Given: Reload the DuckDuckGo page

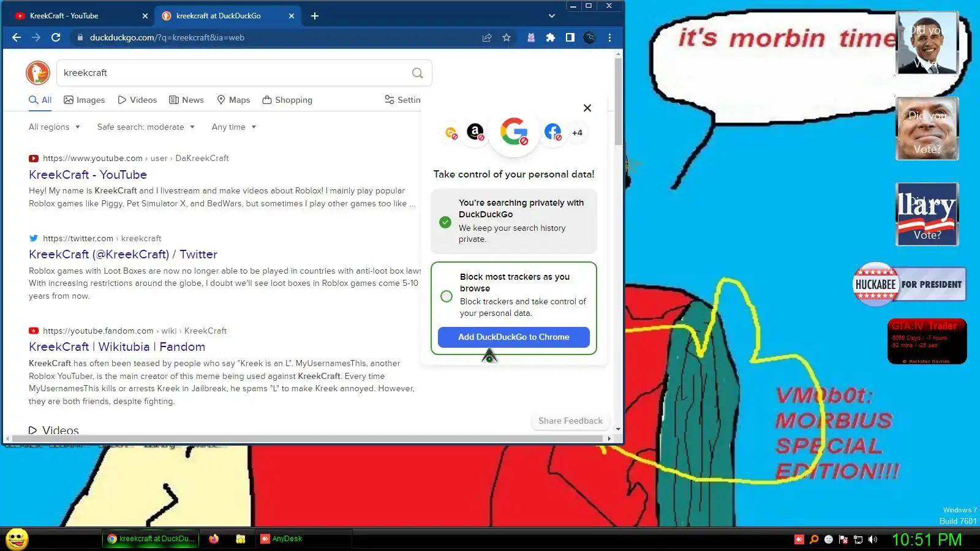Looking at the screenshot, I should click(56, 37).
